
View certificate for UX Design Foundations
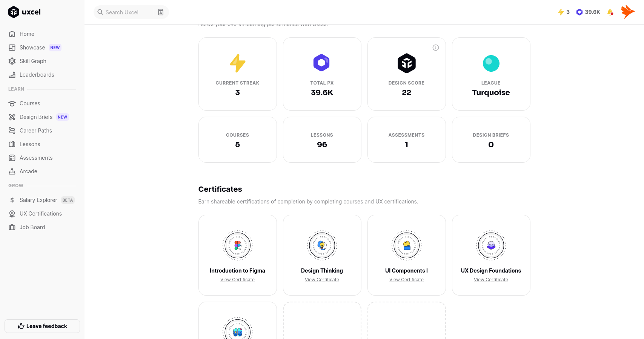(x=491, y=280)
